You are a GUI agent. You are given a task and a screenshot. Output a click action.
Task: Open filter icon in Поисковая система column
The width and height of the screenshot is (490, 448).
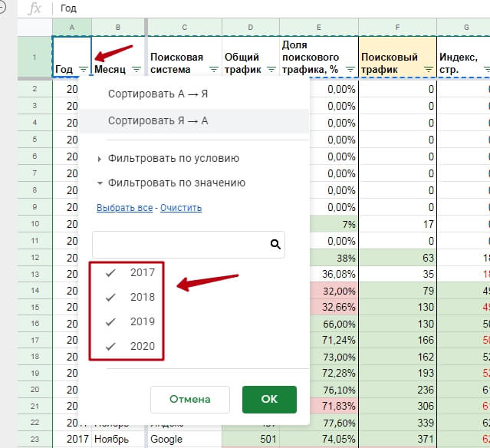[x=214, y=69]
